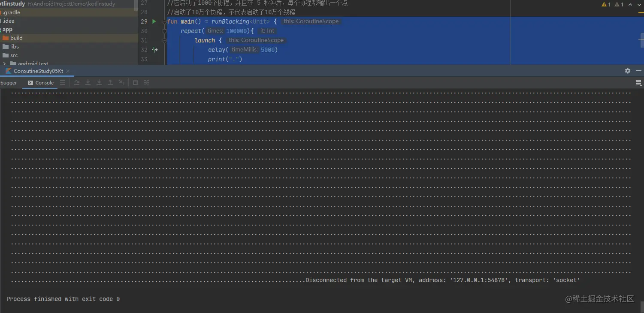
Task: Click the yellow warning indicator in editor
Action: (606, 4)
